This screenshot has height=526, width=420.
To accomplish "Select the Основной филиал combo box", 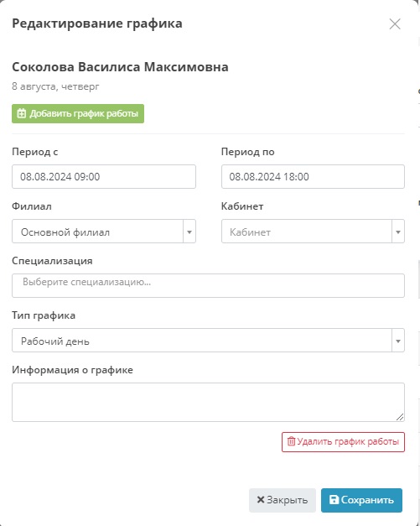I will click(104, 232).
